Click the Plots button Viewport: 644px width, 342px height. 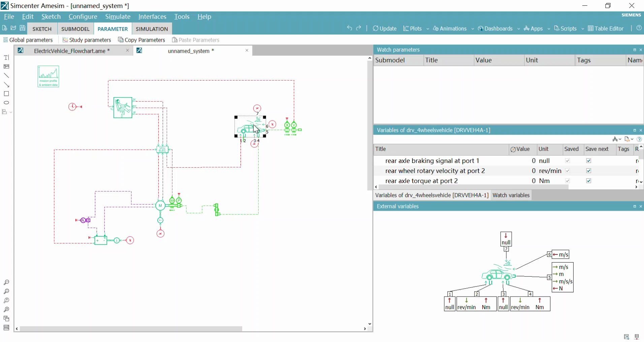(412, 29)
